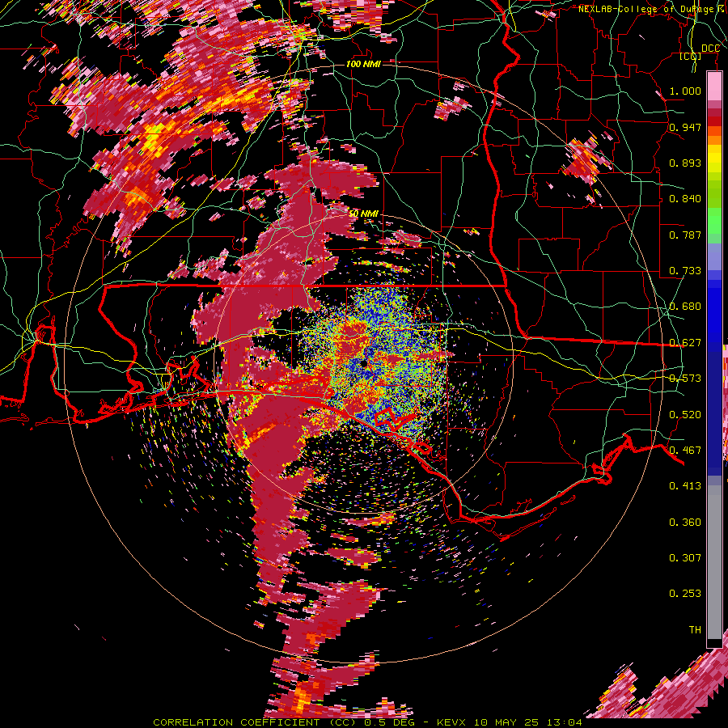Viewport: 728px width, 728px height.
Task: Click the 0.893 scale value
Action: 685,163
